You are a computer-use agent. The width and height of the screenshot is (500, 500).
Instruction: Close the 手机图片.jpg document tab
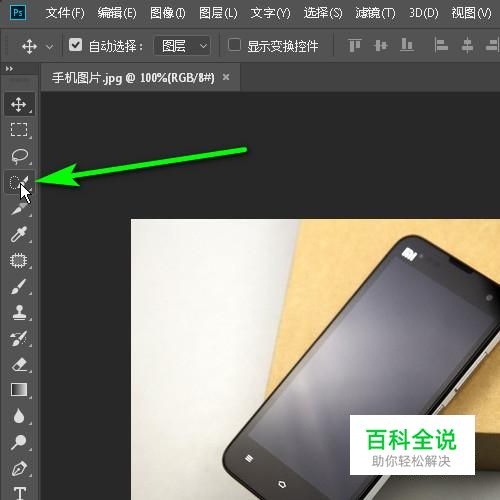[226, 77]
